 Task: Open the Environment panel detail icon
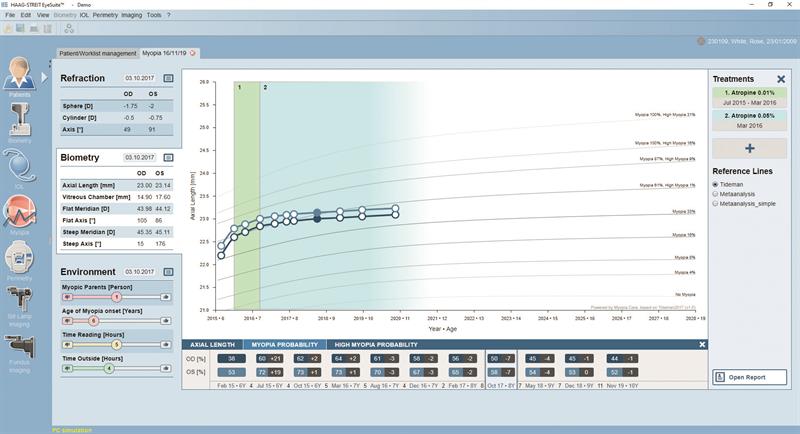pos(168,272)
